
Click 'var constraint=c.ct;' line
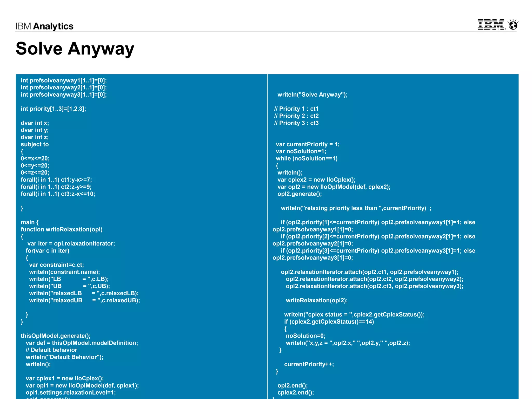56,265
